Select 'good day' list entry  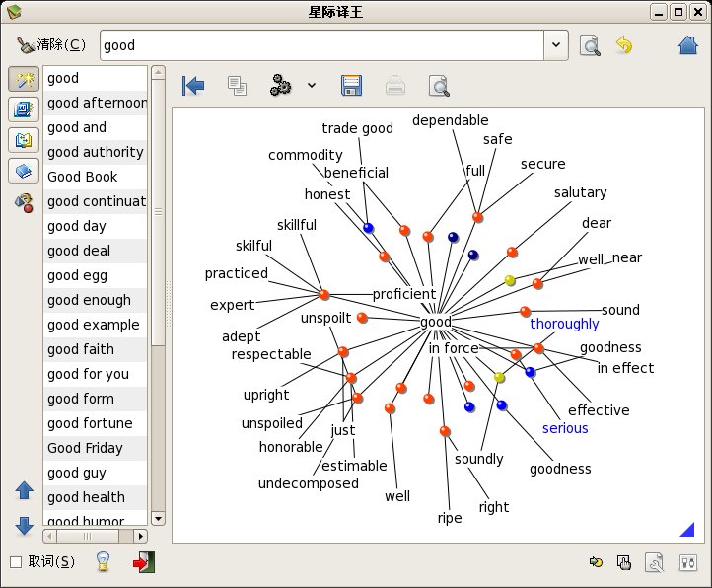(x=95, y=226)
